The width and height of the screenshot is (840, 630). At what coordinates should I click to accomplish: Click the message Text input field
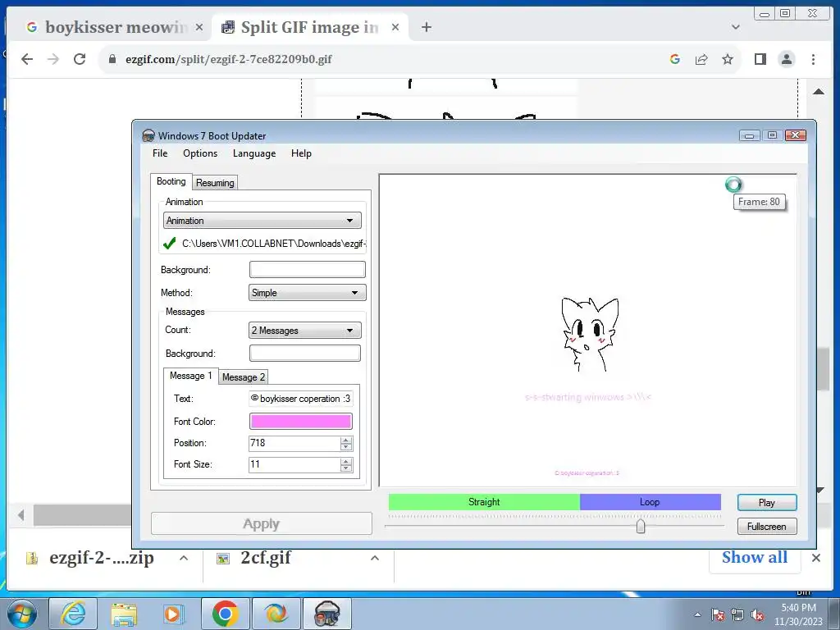click(300, 399)
